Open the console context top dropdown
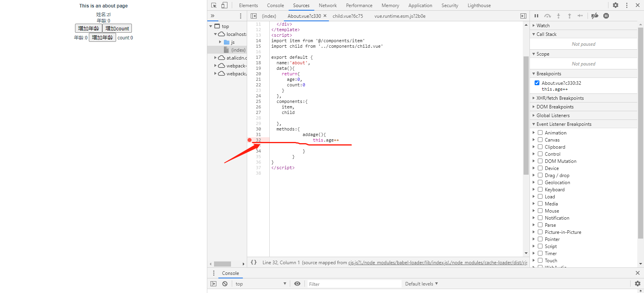The width and height of the screenshot is (644, 293). point(261,284)
